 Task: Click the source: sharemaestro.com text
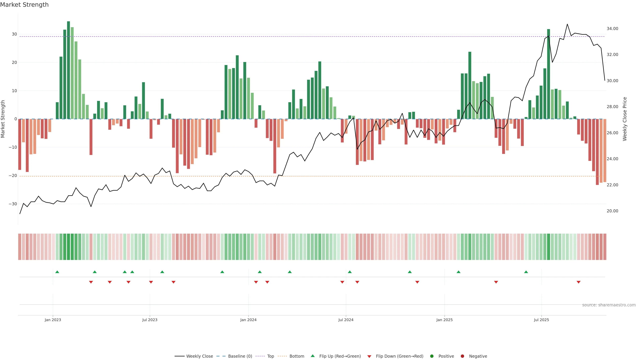click(609, 305)
